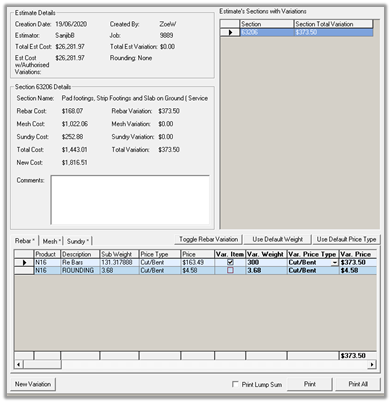The image size is (391, 403).
Task: Select row marker arrow for Re Bars row
Action: [x=24, y=262]
